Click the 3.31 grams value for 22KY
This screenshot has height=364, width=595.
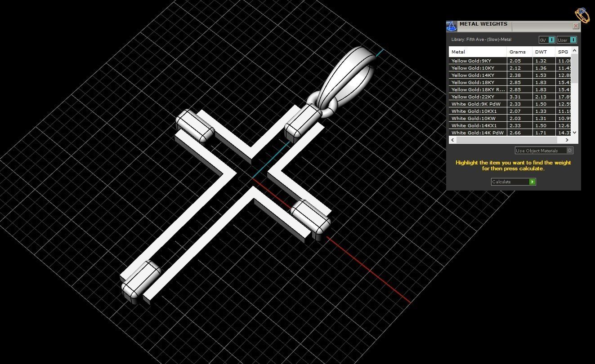click(519, 97)
